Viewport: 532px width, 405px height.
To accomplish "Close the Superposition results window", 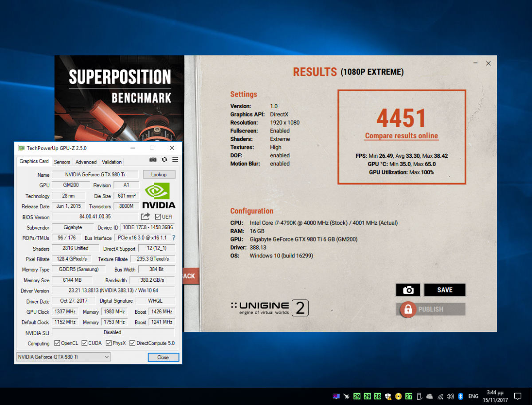I will pyautogui.click(x=488, y=63).
